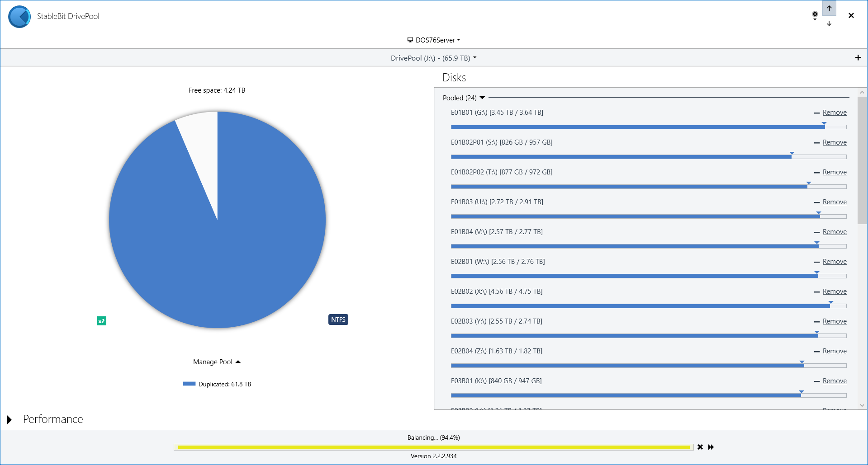Remove disk E01B01 (G:\)
This screenshot has height=465, width=868.
point(835,113)
